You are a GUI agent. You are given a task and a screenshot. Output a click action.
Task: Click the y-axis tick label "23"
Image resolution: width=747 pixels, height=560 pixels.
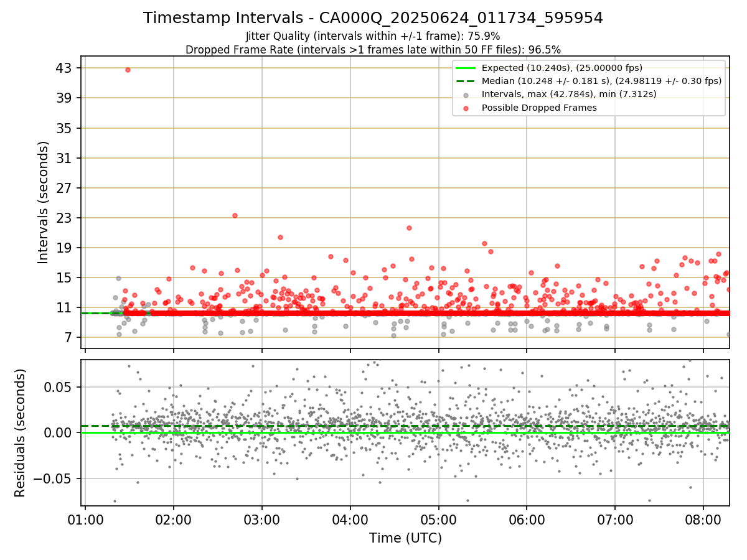click(65, 218)
